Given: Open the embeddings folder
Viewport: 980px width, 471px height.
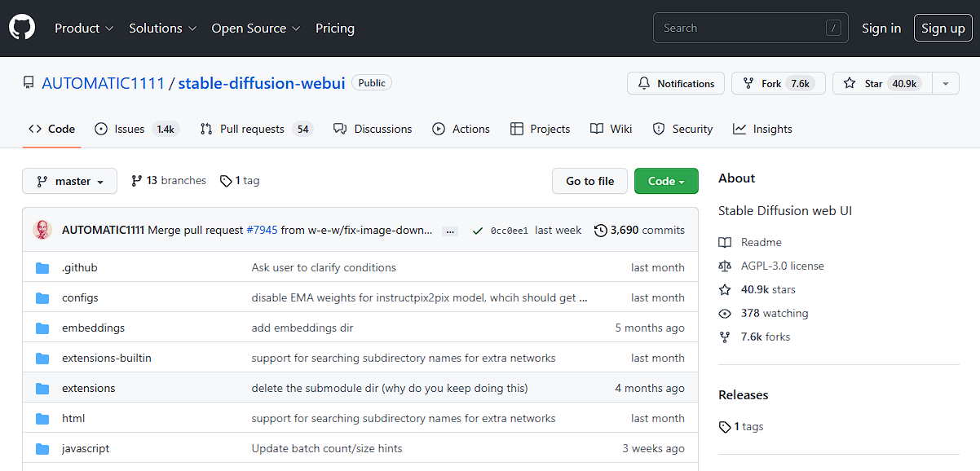Looking at the screenshot, I should point(93,328).
